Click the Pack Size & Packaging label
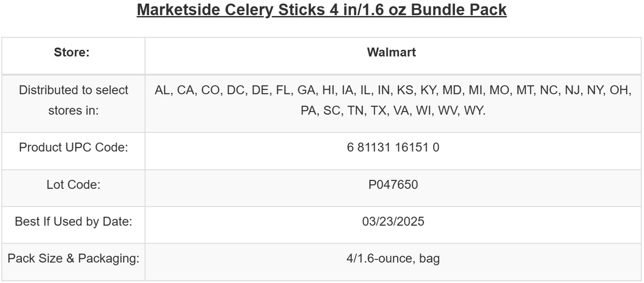Screen dimensions: 644x283 tap(74, 259)
